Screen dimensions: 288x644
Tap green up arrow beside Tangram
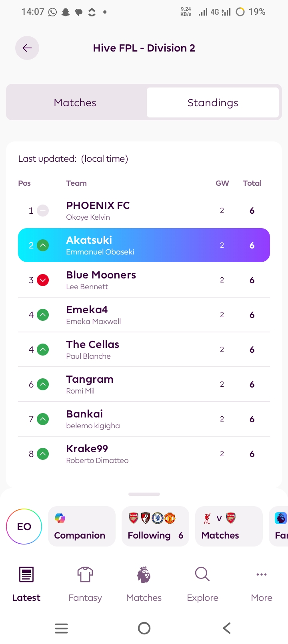[x=43, y=384]
